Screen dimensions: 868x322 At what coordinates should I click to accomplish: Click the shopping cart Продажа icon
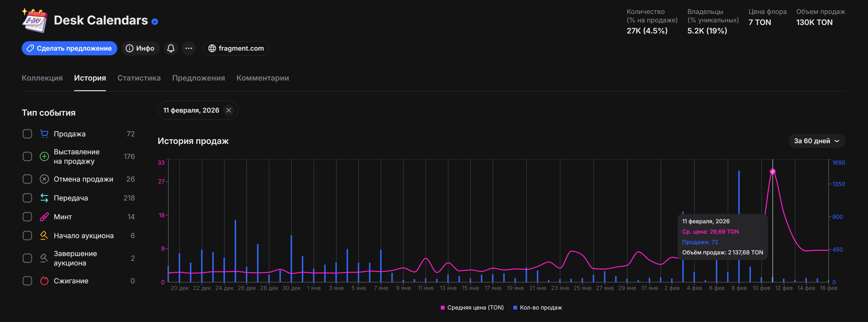tap(44, 134)
